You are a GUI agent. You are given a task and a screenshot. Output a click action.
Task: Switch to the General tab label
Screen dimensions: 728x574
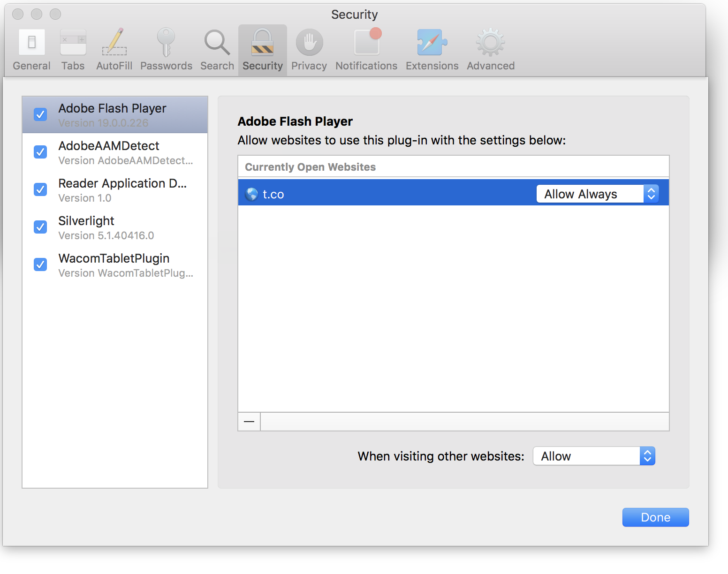(x=31, y=66)
